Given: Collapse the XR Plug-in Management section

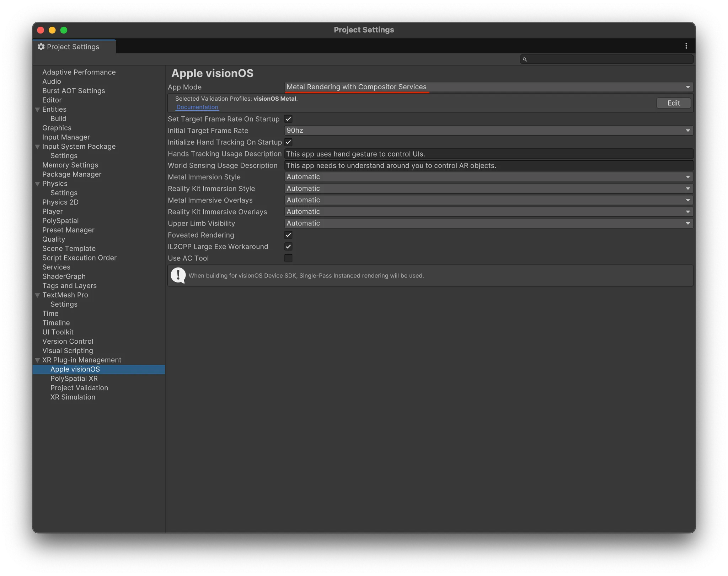Looking at the screenshot, I should coord(37,360).
